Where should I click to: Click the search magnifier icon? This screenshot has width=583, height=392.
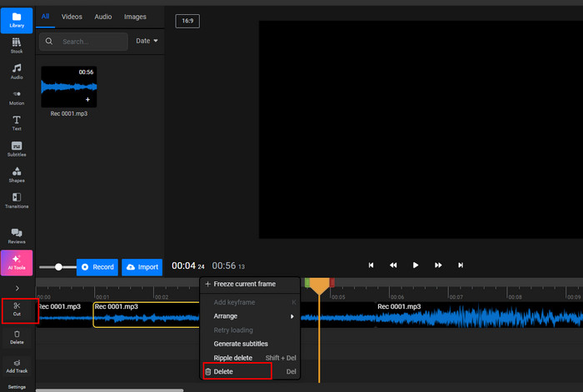(x=49, y=42)
